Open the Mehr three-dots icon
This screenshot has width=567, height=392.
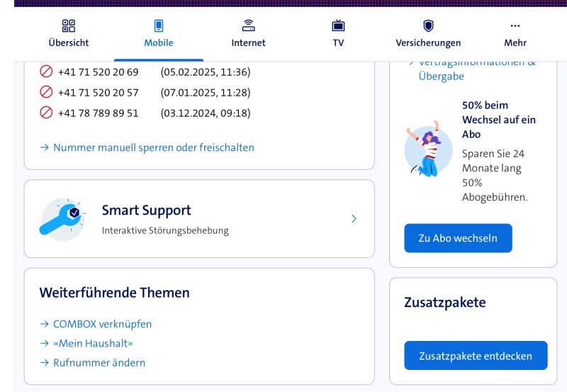point(515,26)
